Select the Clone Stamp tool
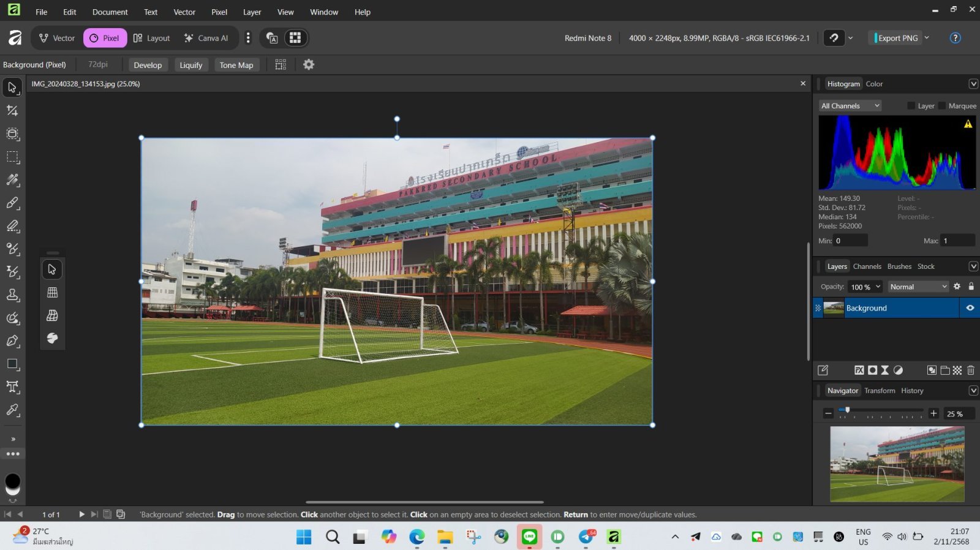The height and width of the screenshot is (550, 980). [12, 295]
